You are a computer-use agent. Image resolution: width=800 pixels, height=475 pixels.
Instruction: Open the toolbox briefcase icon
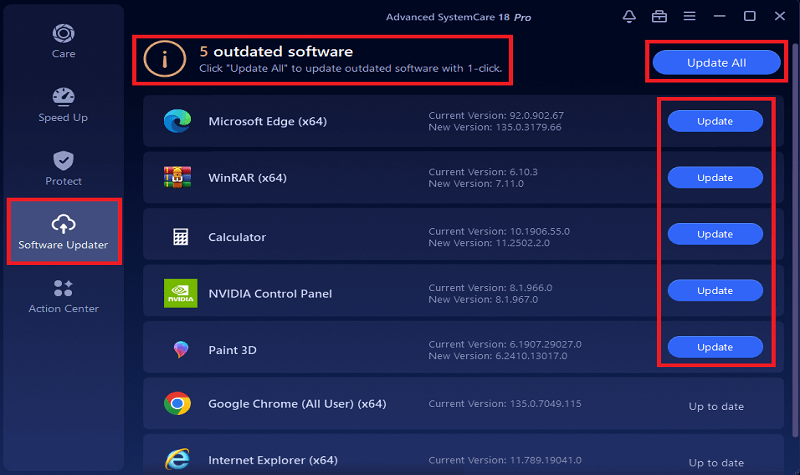point(659,16)
